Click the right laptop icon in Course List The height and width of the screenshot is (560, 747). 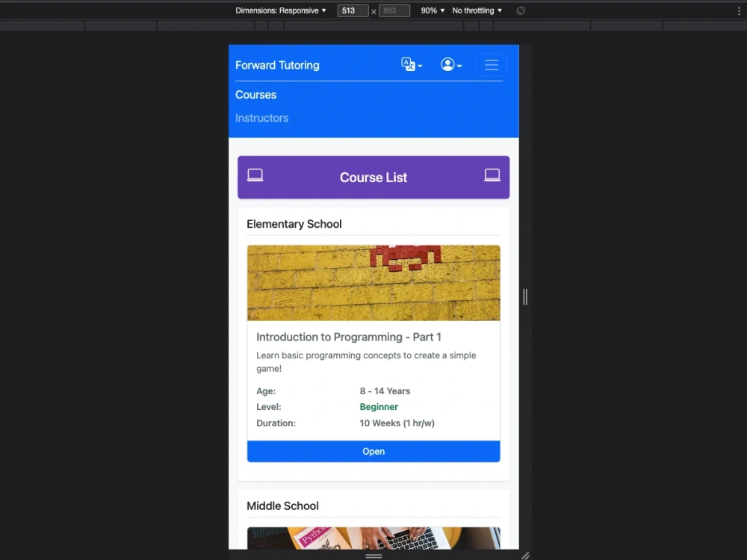click(492, 175)
